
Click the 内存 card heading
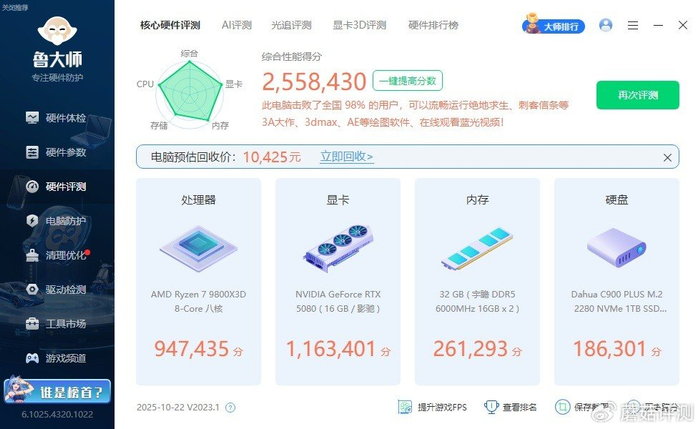477,200
